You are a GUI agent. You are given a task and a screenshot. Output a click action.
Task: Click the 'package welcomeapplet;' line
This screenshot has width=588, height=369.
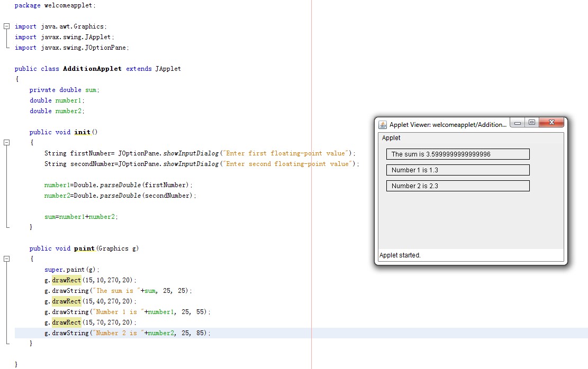pyautogui.click(x=55, y=5)
